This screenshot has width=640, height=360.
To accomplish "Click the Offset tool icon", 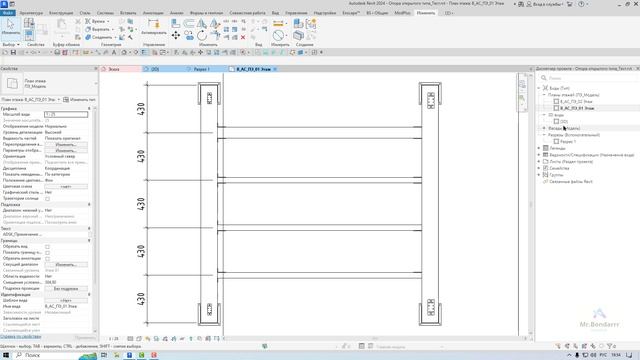I will [x=189, y=24].
